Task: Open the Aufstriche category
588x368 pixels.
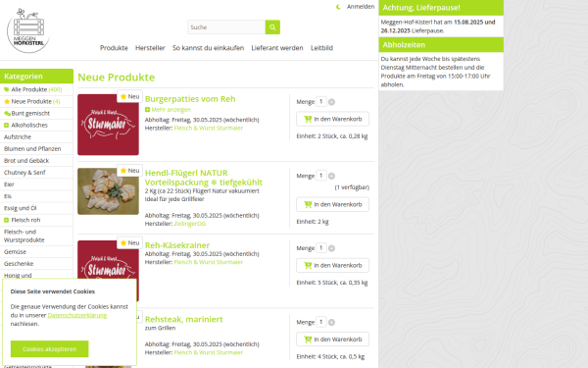Action: [36, 137]
